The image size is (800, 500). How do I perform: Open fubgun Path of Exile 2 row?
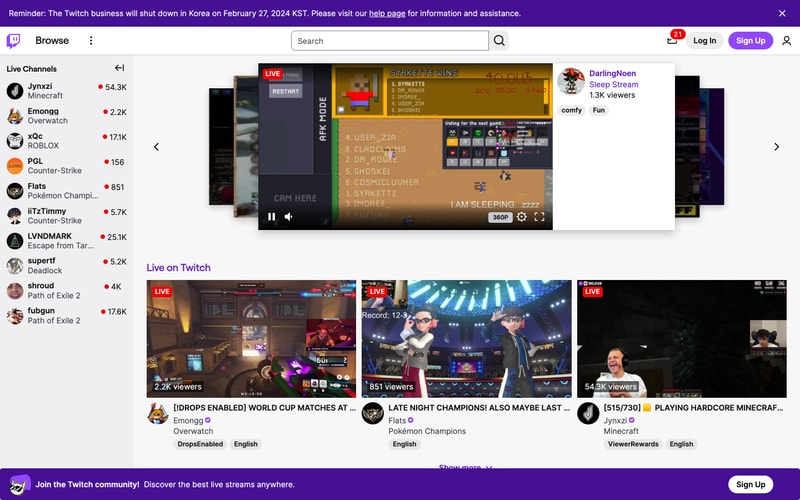click(x=66, y=315)
